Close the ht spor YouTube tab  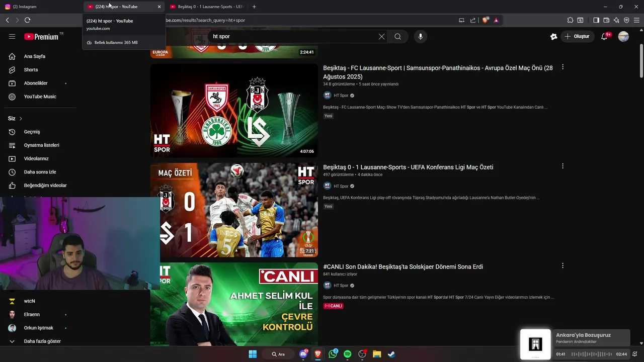[x=159, y=7]
